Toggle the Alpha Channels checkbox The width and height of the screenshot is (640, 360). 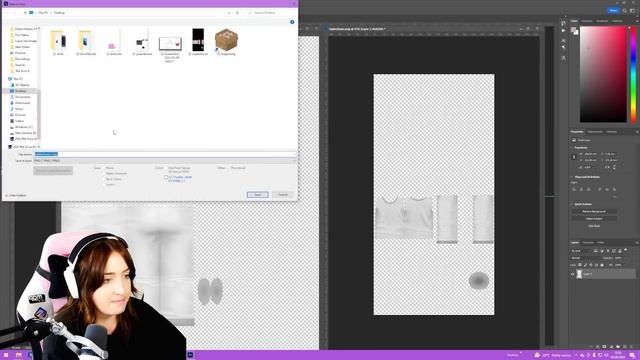(103, 173)
